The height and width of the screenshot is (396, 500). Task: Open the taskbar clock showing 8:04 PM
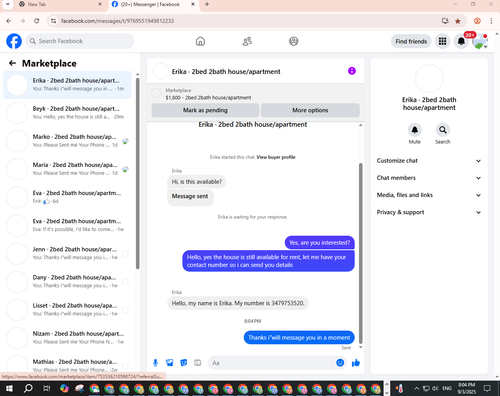pyautogui.click(x=467, y=388)
